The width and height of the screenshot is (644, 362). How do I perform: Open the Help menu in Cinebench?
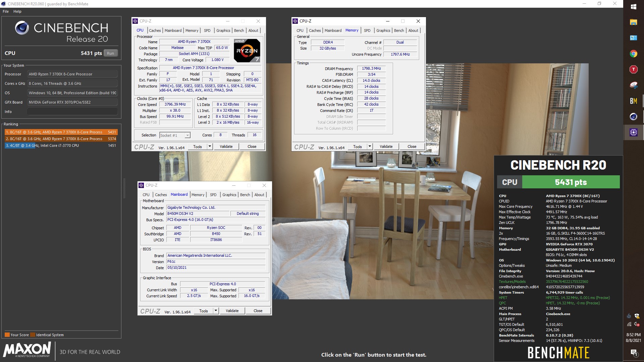tap(17, 11)
